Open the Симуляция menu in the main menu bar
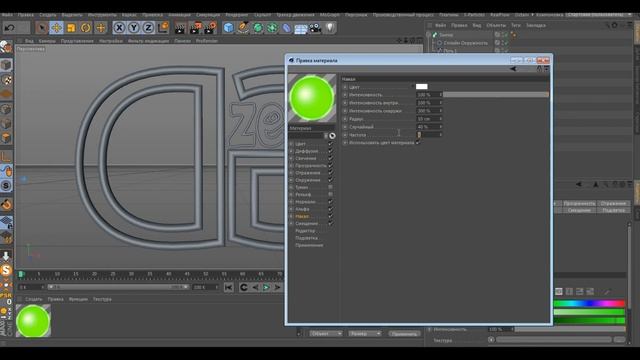The image size is (640, 360). point(208,15)
